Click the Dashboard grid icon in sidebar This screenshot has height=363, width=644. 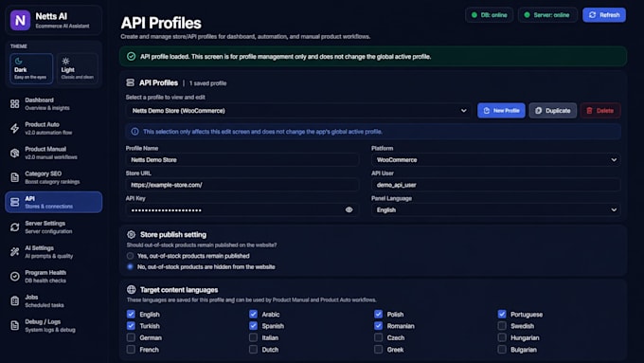coord(15,104)
